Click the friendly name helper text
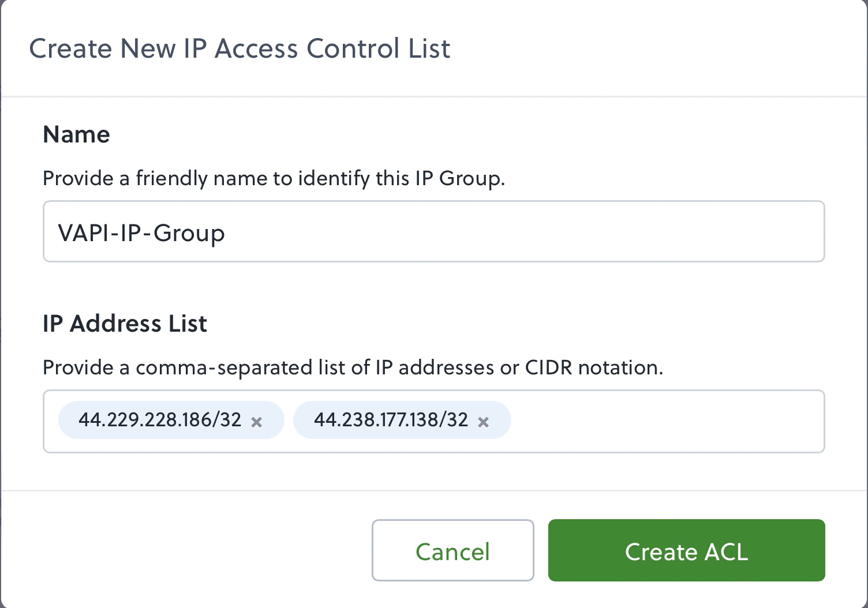 pos(274,178)
